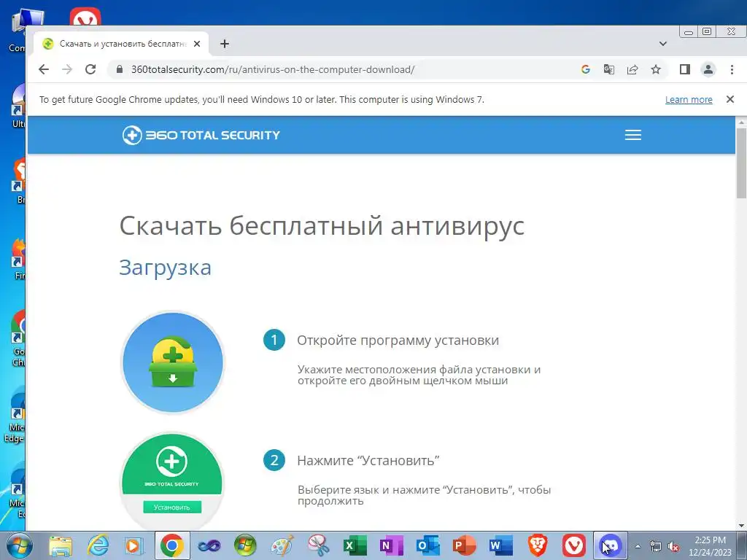
Task: Open the Windows Start menu
Action: [18, 545]
